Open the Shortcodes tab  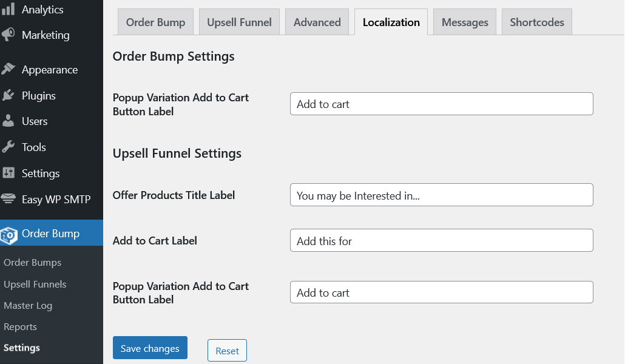(x=536, y=22)
